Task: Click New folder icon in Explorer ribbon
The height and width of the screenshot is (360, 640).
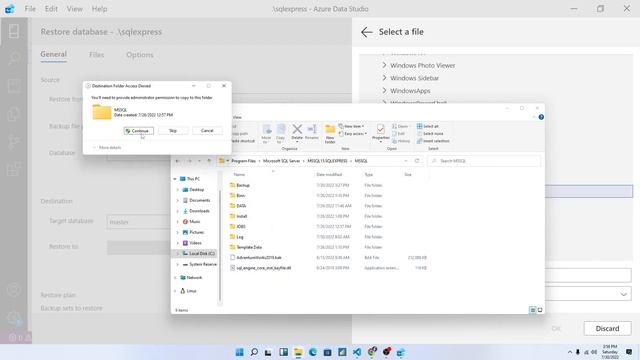Action: pos(330,133)
